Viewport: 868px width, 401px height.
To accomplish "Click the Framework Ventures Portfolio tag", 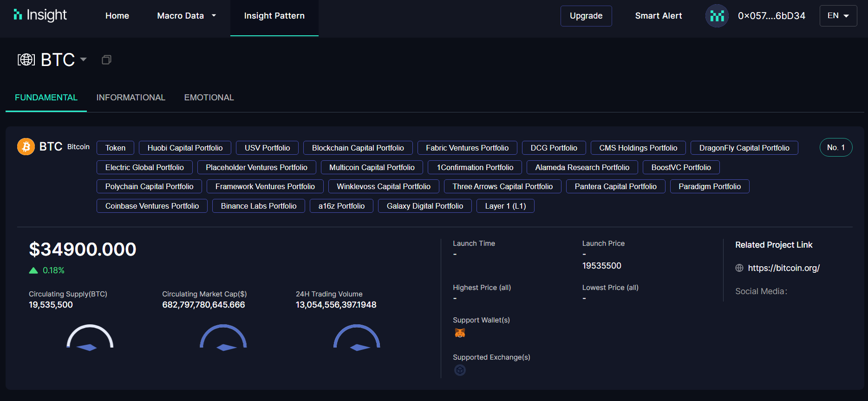I will [265, 186].
